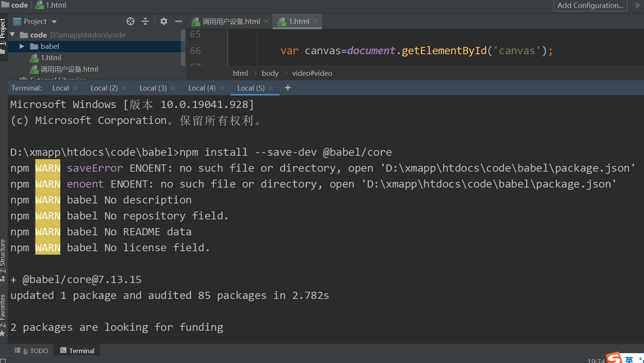The image size is (644, 363).
Task: Open the Project view dropdown arrow
Action: [54, 22]
